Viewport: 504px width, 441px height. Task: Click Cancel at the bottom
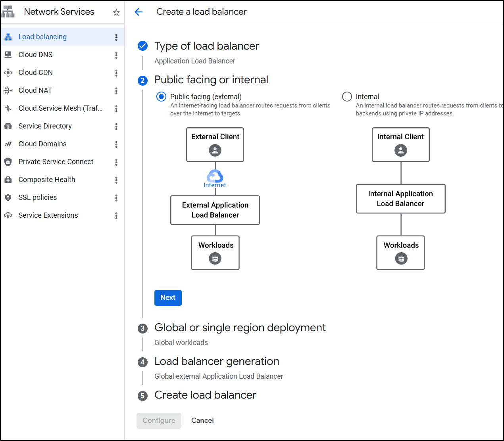[202, 420]
